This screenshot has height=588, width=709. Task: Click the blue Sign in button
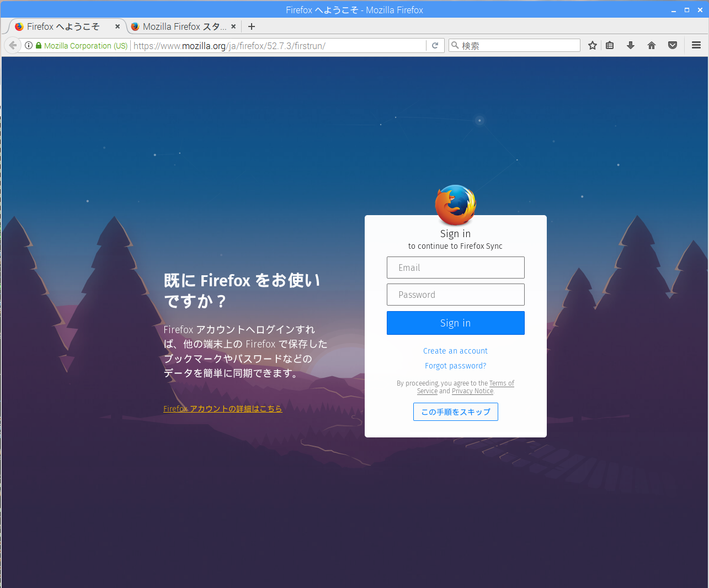point(456,323)
